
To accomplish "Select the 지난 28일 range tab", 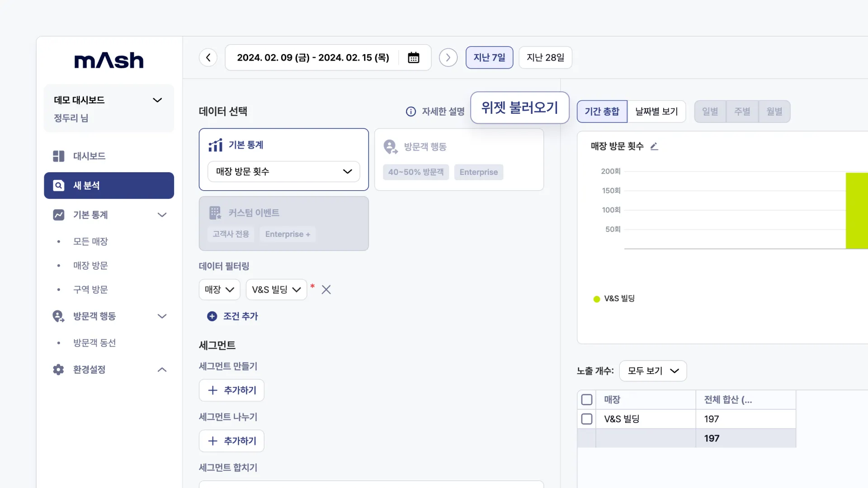I will pos(545,58).
